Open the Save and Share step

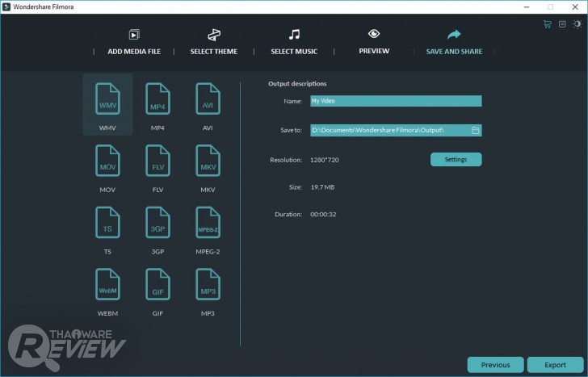pos(454,42)
